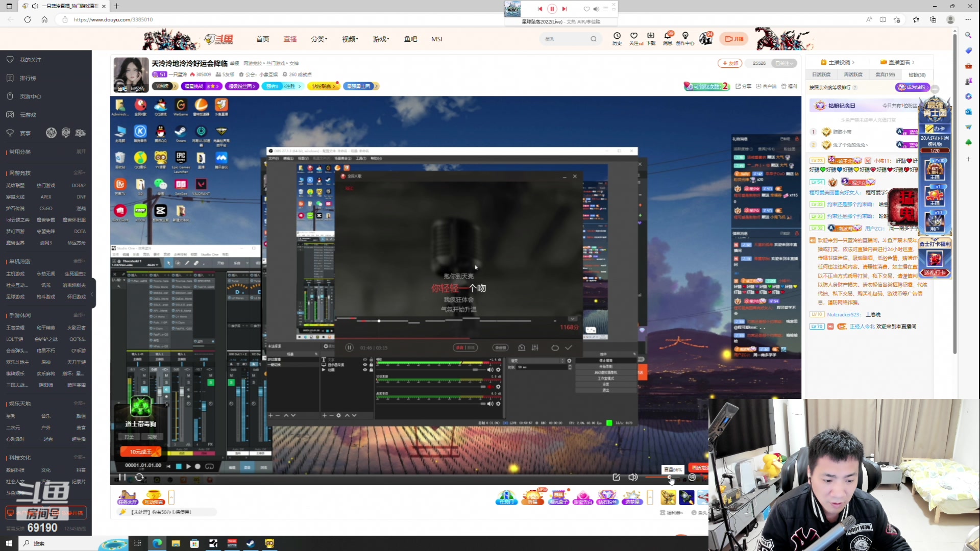Click the 客户端 client download link
This screenshot has height=551, width=980.
pyautogui.click(x=766, y=86)
